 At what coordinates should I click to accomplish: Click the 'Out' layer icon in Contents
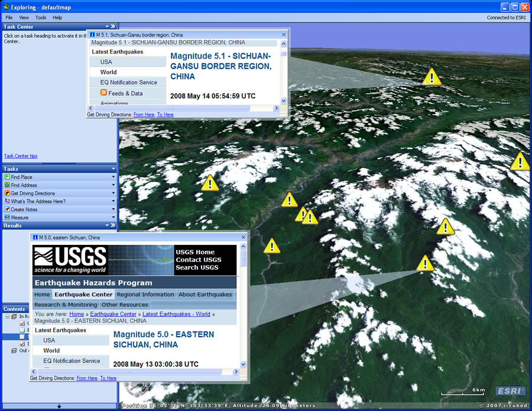tap(14, 351)
